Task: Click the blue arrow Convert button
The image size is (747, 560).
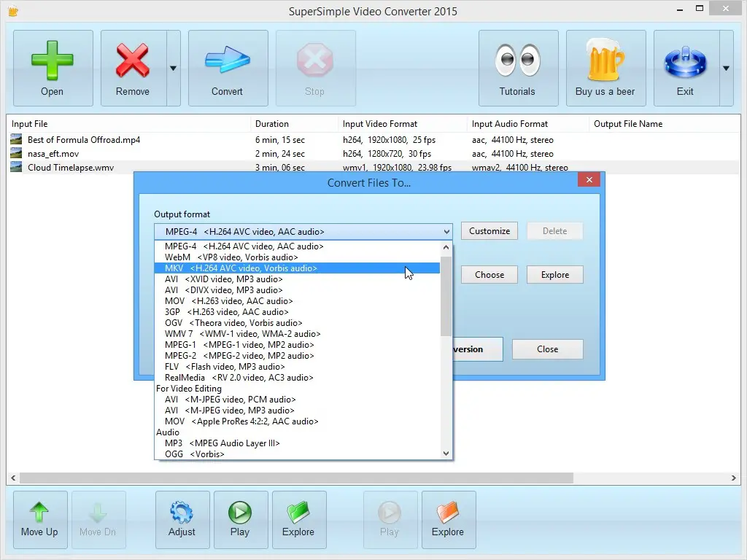Action: [x=228, y=68]
